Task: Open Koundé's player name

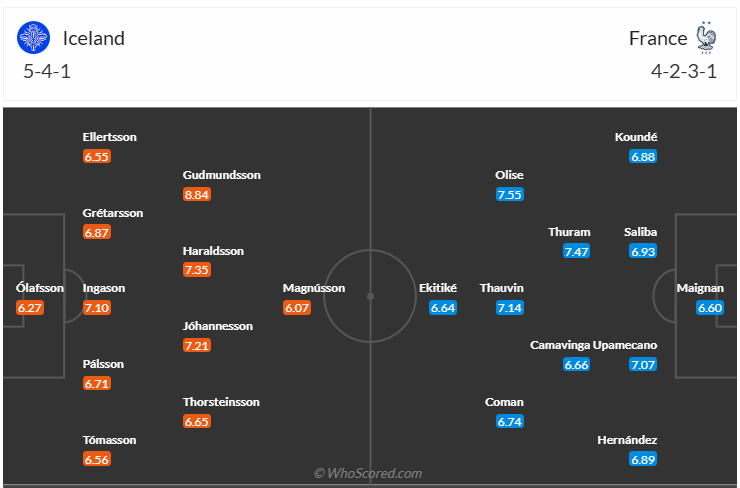Action: tap(636, 137)
